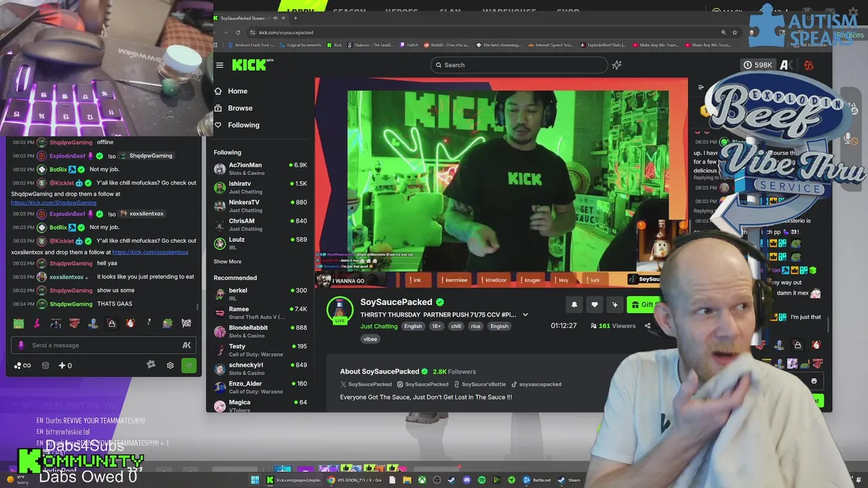Open Testy recommended channel

tap(260, 350)
